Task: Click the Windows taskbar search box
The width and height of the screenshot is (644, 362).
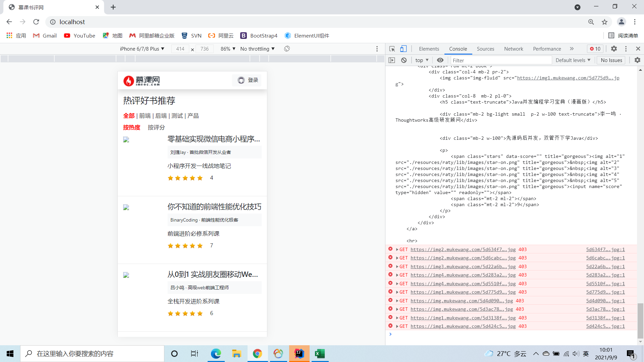Action: click(x=92, y=354)
